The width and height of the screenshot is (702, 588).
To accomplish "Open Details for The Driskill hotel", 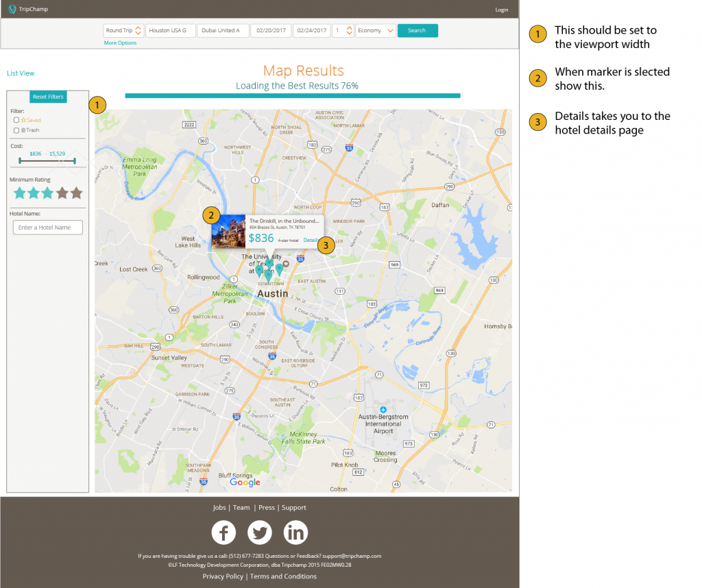I will (311, 240).
